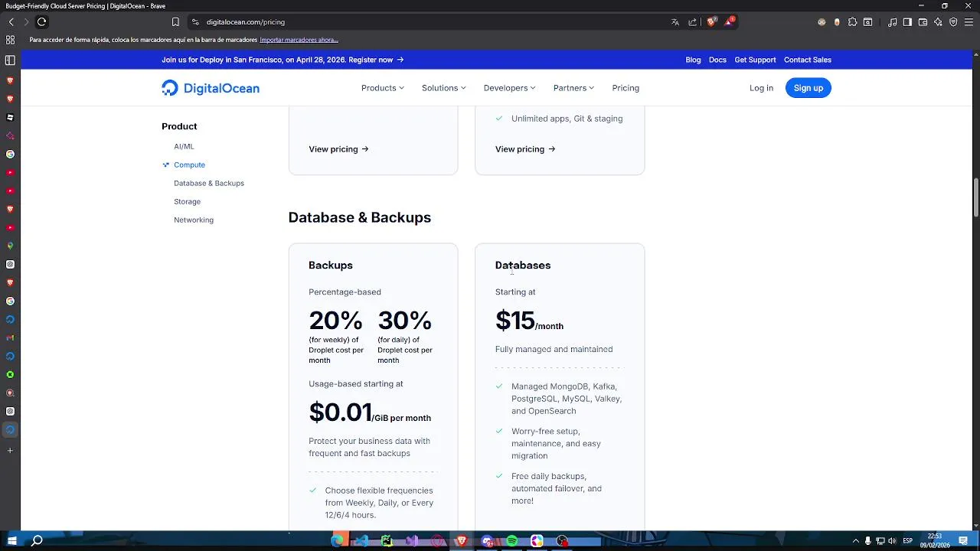This screenshot has width=980, height=551.
Task: Open Visual Studio Code from the taskbar
Action: point(362,541)
